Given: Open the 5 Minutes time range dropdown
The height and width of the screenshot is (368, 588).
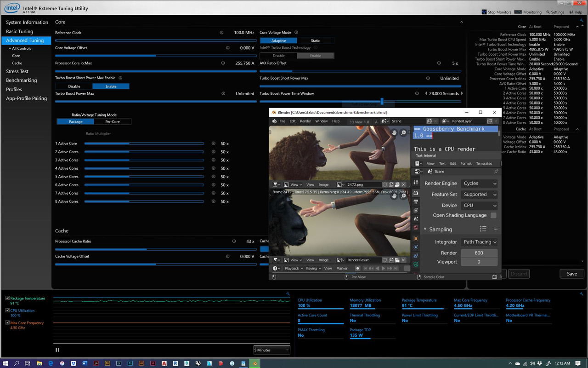Looking at the screenshot, I should [271, 350].
